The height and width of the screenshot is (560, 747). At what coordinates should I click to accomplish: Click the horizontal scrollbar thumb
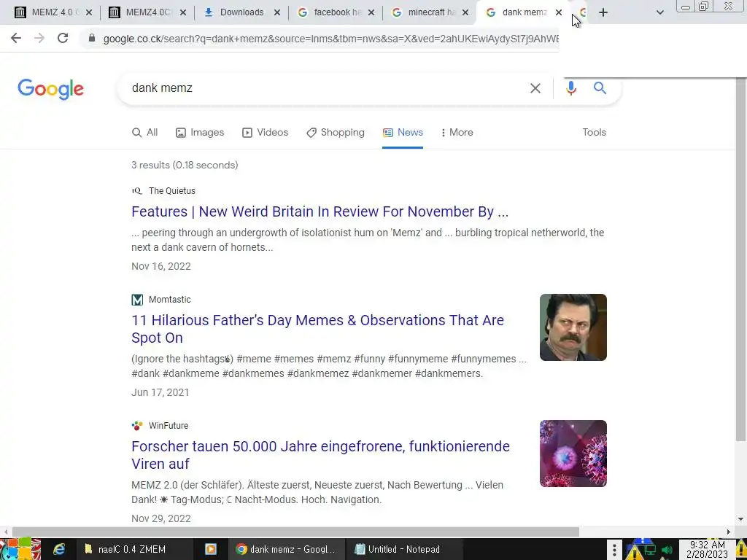(x=295, y=532)
